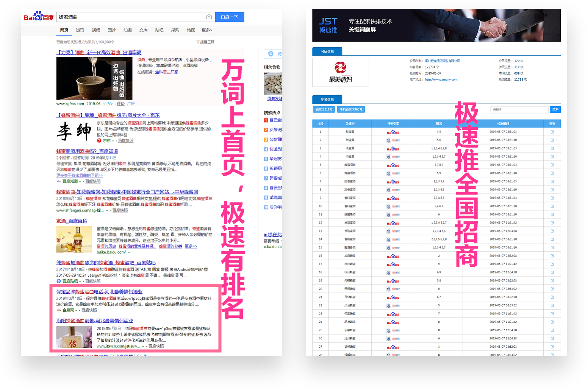
Task: Open the 河北最美情侣酒业有限公司 company link
Action: (x=443, y=61)
